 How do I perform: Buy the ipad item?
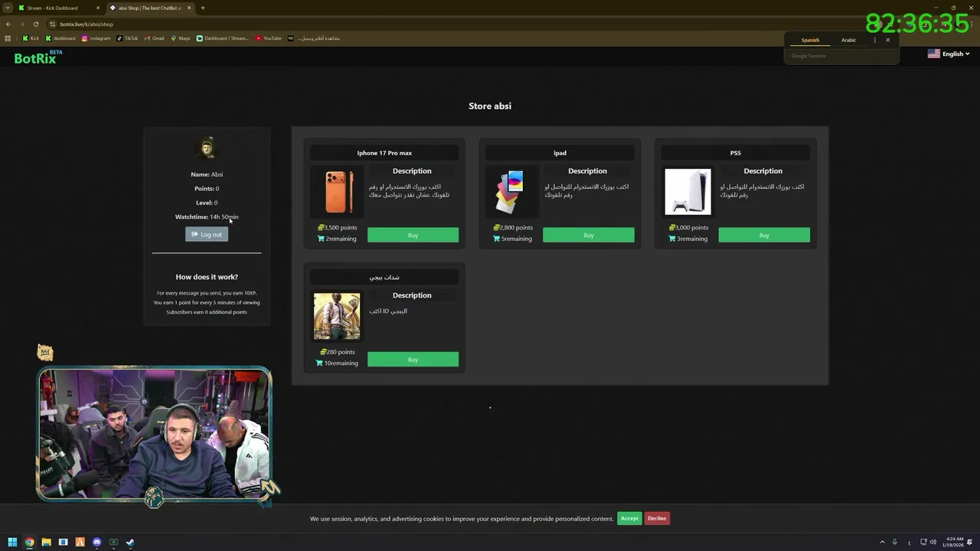tap(588, 235)
